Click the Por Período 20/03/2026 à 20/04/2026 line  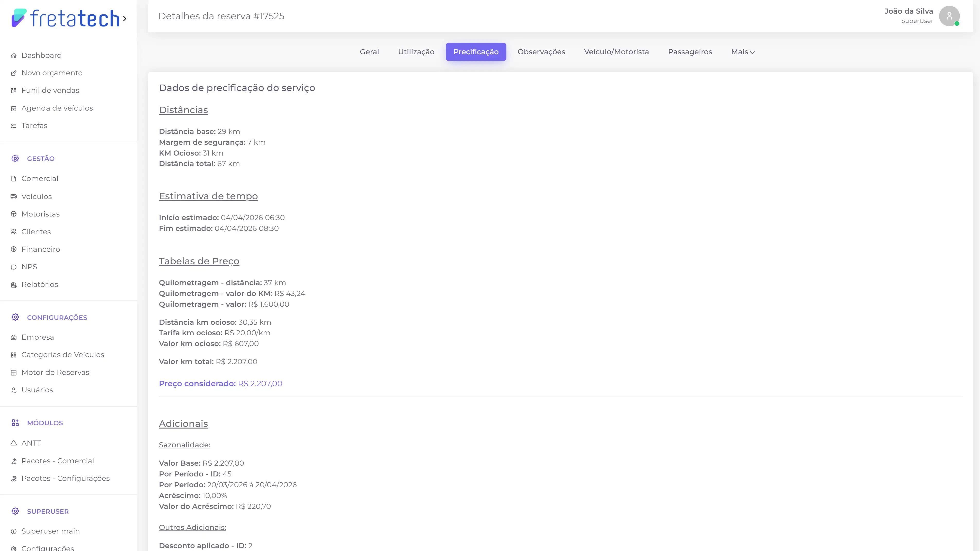click(x=228, y=485)
